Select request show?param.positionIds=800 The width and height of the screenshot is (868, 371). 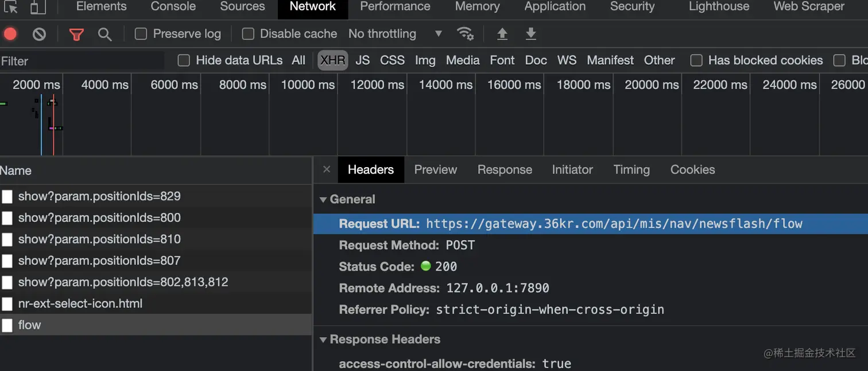[156, 218]
